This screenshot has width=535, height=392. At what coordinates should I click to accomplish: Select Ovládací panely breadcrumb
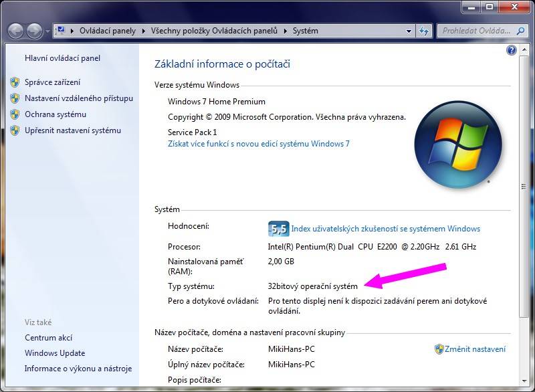108,31
